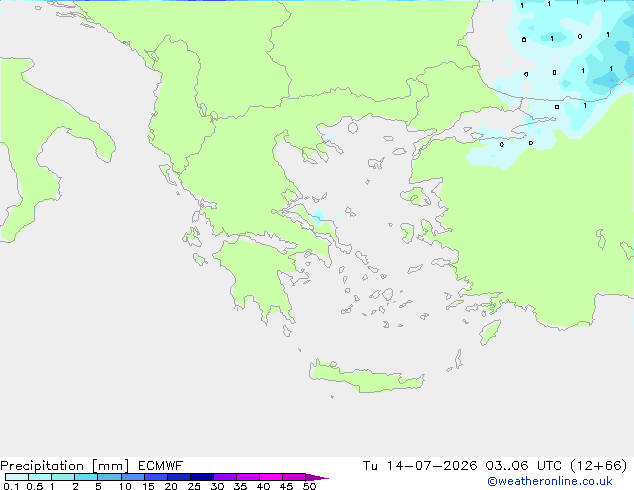Click the '50' legend scale label
Screen dimensions: 634x490
309,486
